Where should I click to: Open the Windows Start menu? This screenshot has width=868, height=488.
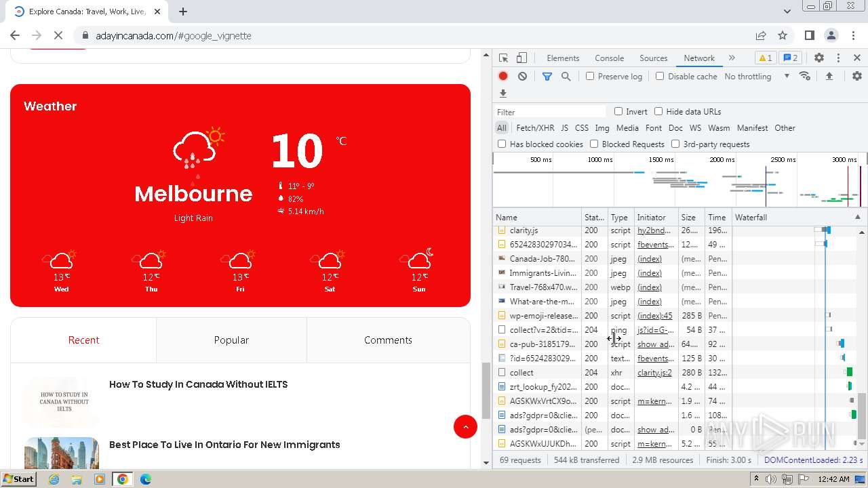pos(18,479)
